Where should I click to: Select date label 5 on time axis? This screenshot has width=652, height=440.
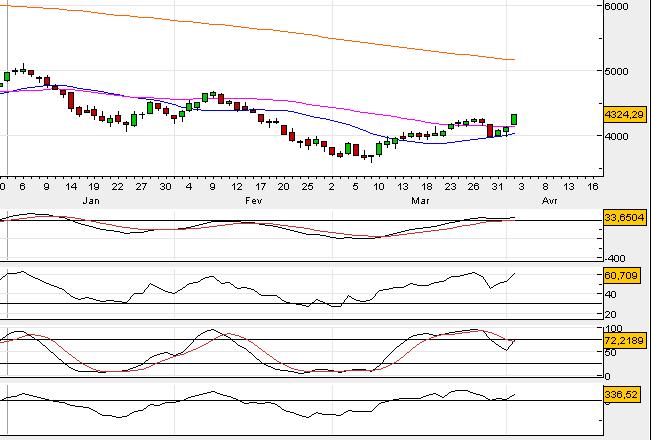click(x=355, y=187)
